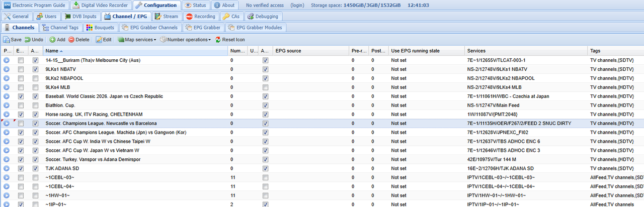Screen dimensions: 644x207
Task: Toggle EPG auto checkbox for ~1CEBL~04~ row
Action: coord(265,186)
